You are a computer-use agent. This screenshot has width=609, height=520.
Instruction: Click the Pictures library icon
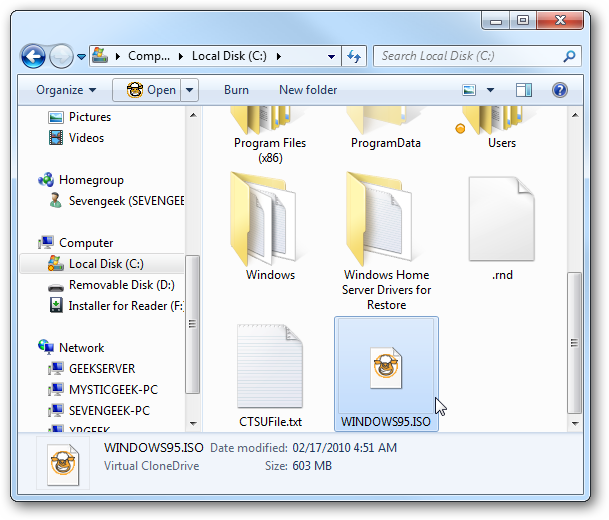(x=56, y=117)
